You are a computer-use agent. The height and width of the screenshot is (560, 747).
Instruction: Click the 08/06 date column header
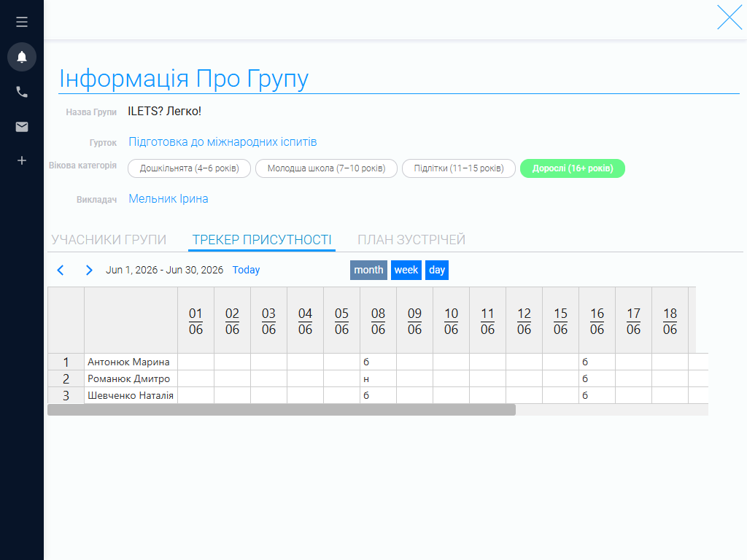379,321
